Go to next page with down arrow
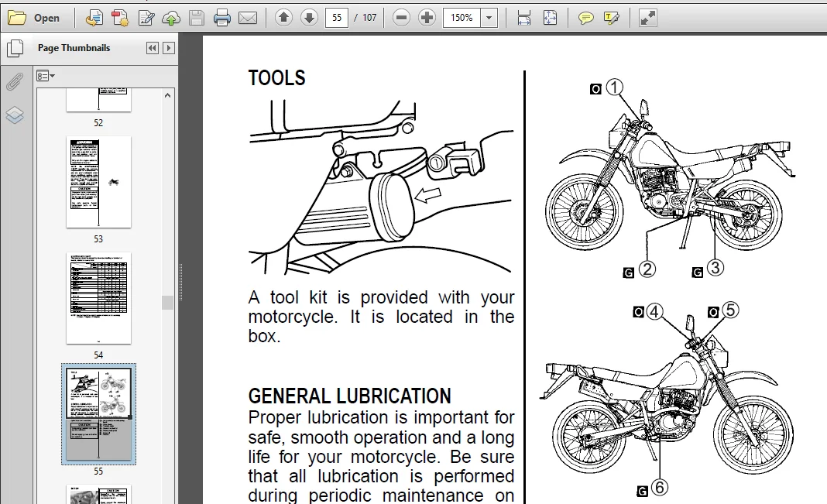 [309, 18]
